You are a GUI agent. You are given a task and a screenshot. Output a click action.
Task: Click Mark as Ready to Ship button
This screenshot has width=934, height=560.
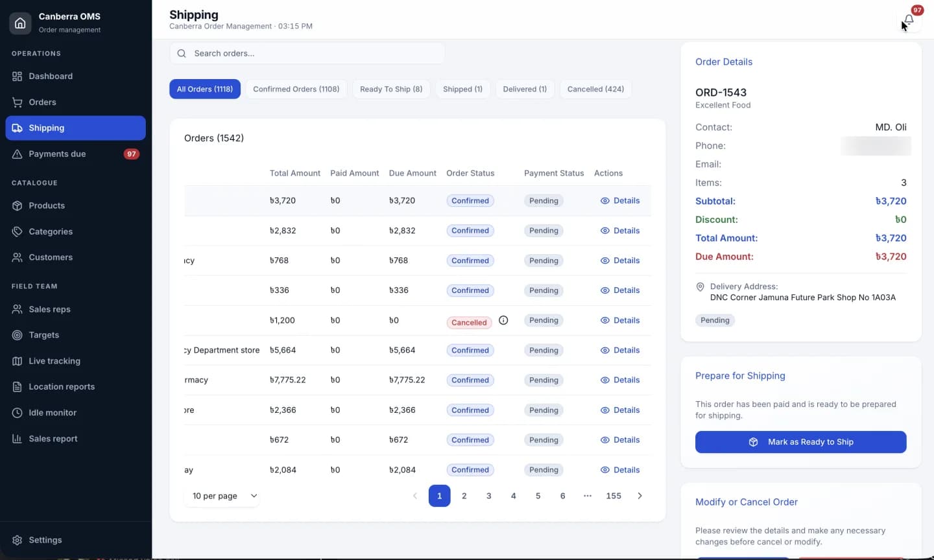coord(800,442)
